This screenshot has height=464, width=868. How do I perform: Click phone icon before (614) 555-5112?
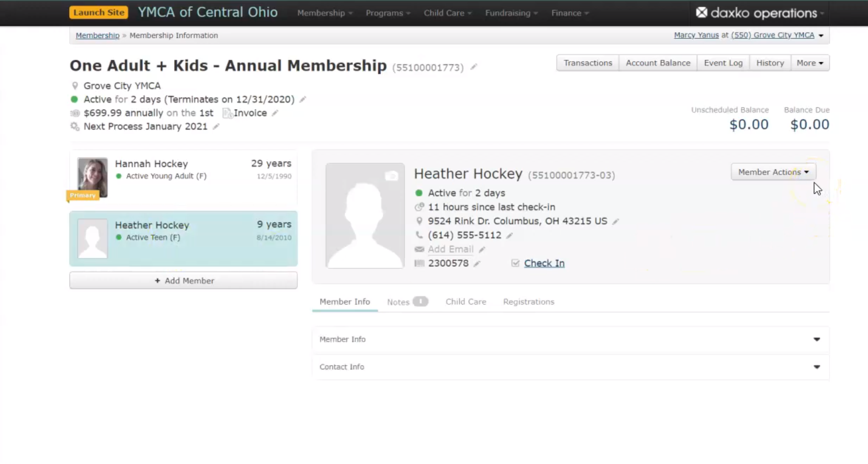pos(419,235)
